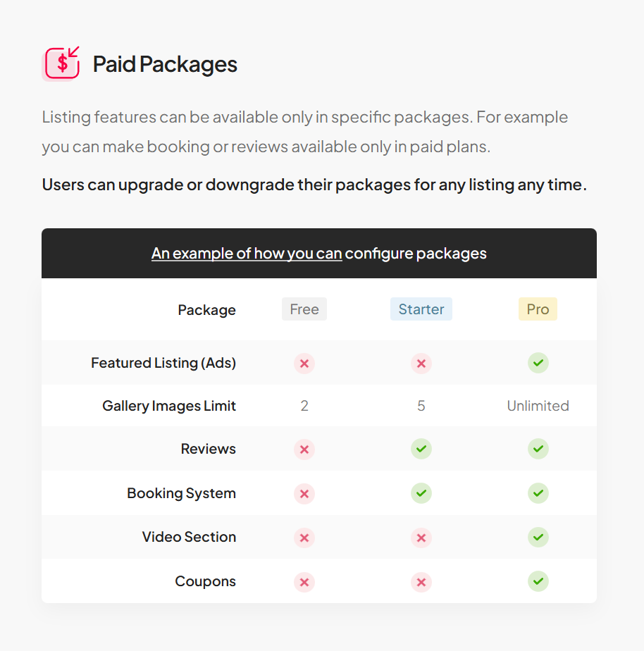Click the Pro Coupons green check icon
Viewport: 644px width, 651px height.
tap(538, 581)
